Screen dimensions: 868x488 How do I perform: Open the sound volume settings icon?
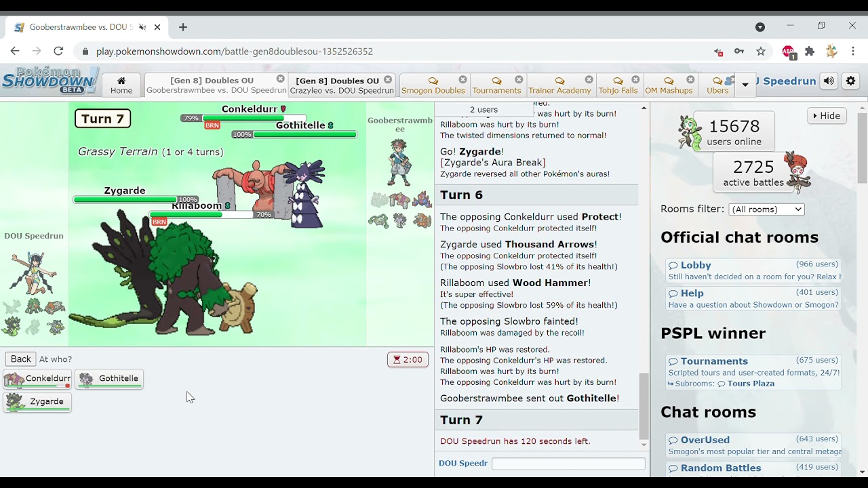pyautogui.click(x=829, y=81)
